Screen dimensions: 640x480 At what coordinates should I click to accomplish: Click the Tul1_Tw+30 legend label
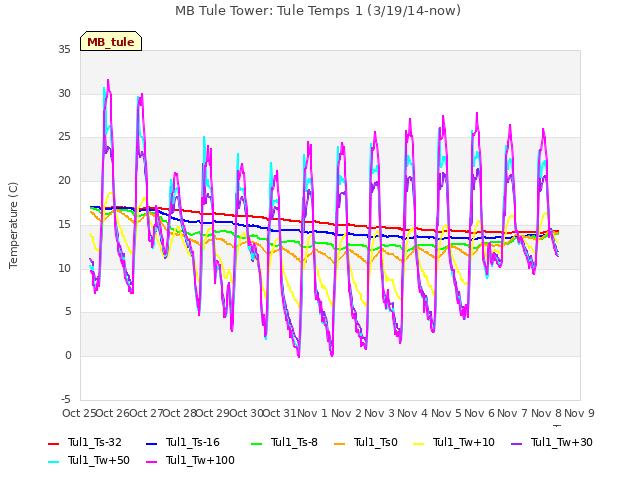[562, 442]
